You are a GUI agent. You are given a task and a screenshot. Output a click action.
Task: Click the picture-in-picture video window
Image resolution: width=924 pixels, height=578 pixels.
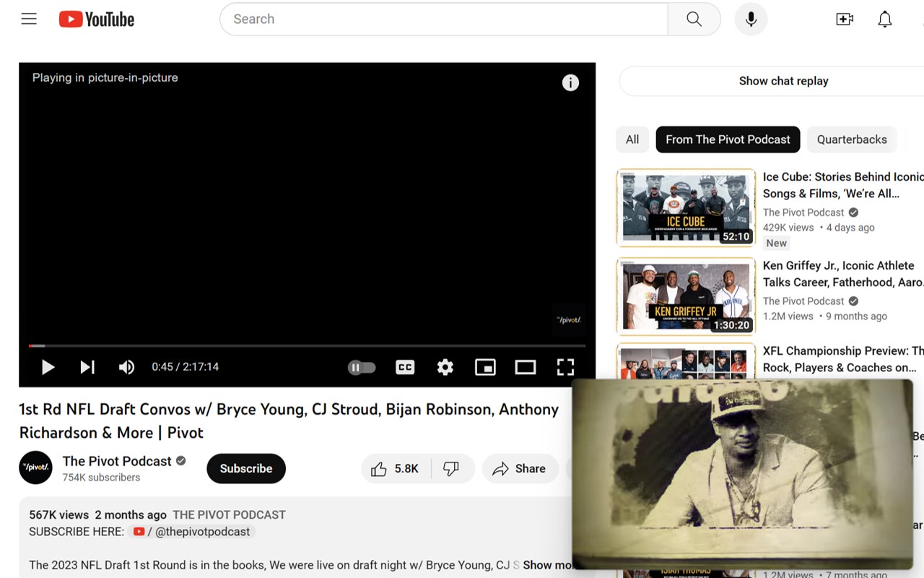742,474
